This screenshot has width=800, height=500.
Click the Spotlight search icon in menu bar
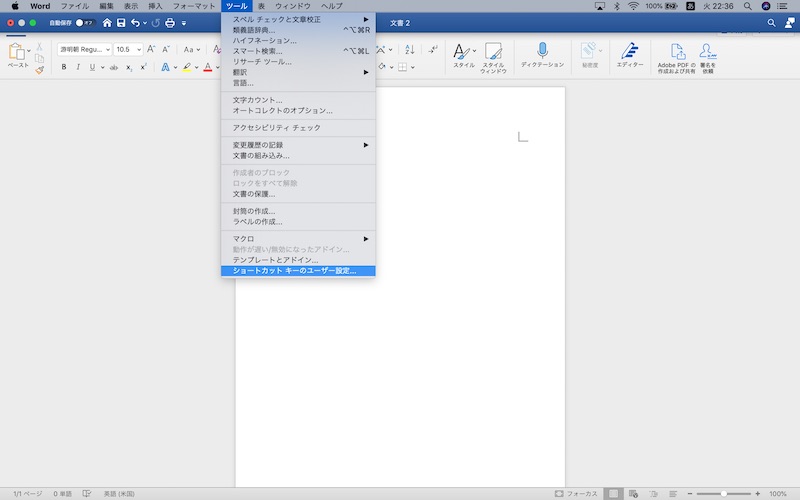747,6
